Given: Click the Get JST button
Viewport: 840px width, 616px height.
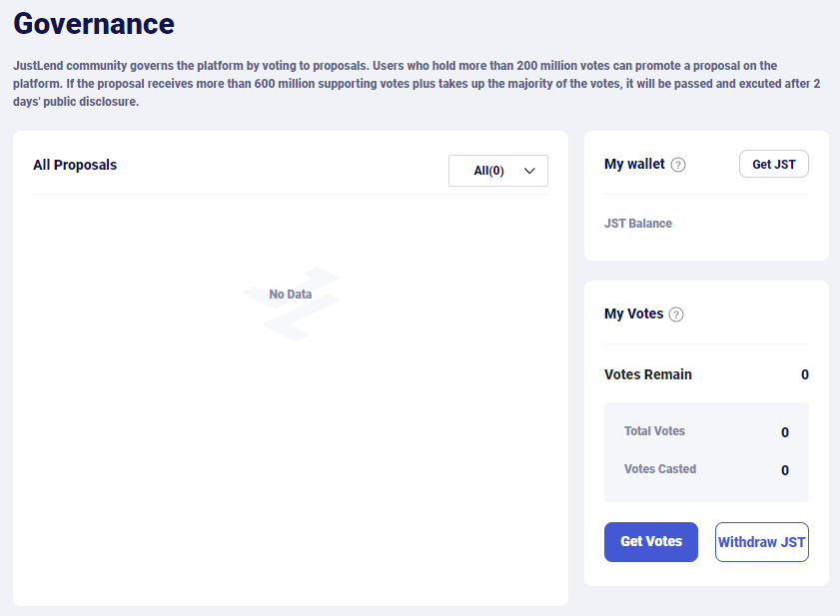Looking at the screenshot, I should [773, 164].
